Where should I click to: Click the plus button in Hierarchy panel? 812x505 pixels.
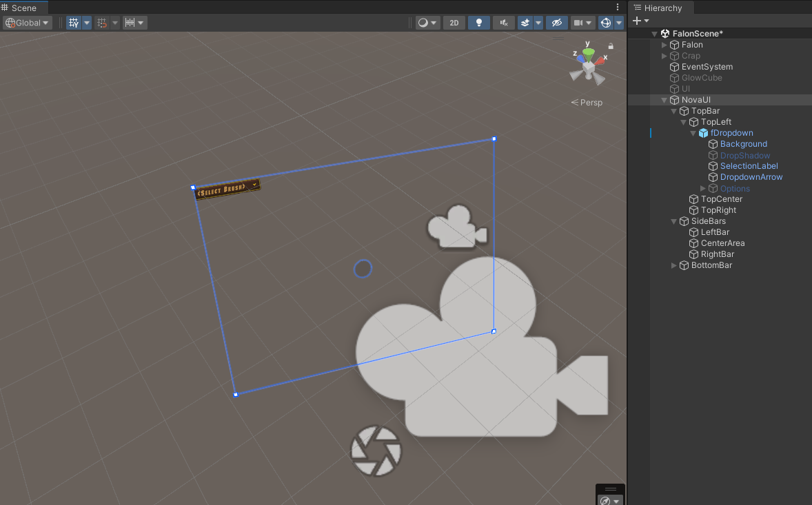636,21
